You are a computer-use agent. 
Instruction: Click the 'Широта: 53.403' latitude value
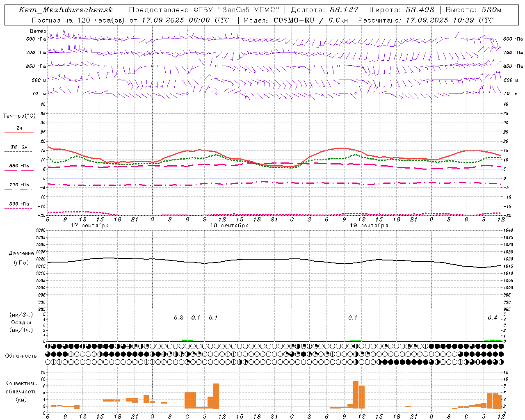pyautogui.click(x=402, y=10)
